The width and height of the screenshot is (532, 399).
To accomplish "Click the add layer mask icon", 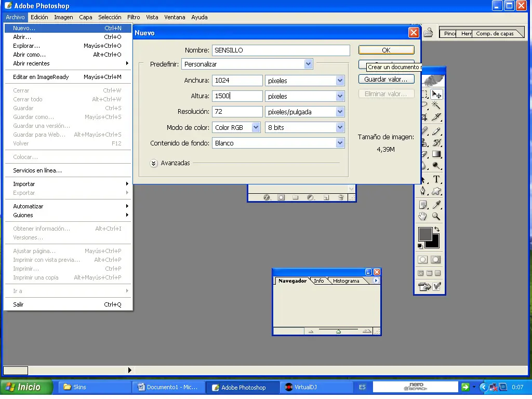I will (x=281, y=197).
